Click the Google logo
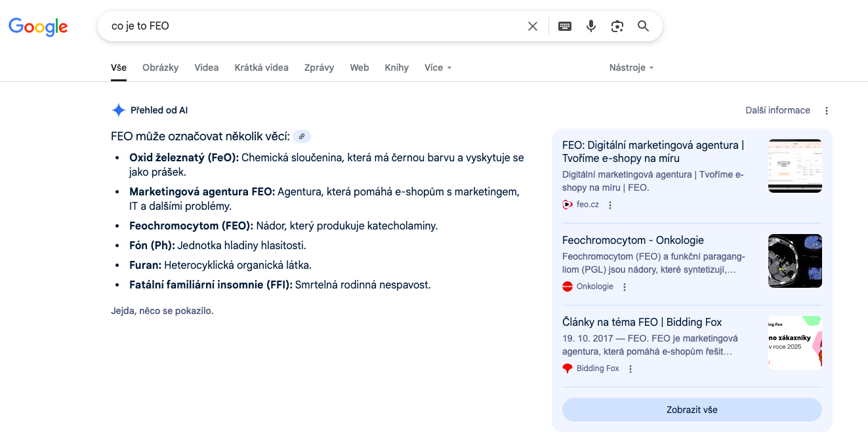868x434 pixels. [x=38, y=26]
